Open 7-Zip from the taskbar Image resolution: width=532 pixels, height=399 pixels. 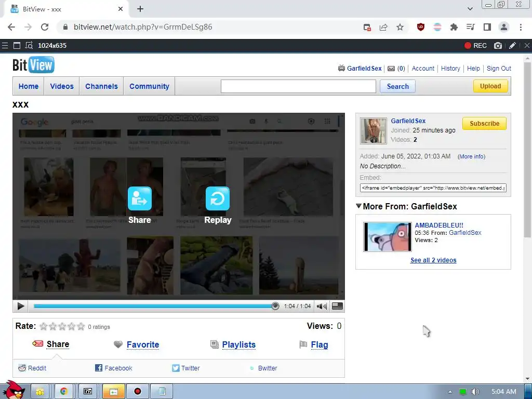(87, 391)
